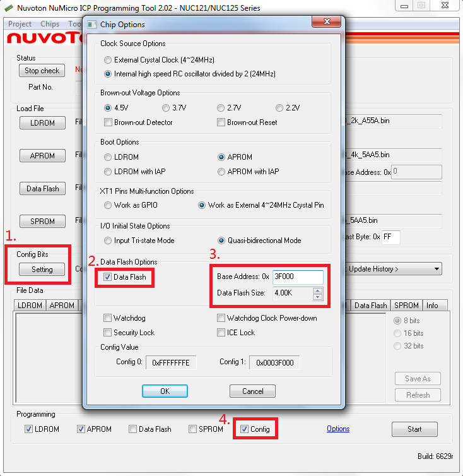463x476 pixels.
Task: Toggle Config programming checkbox
Action: click(x=244, y=429)
